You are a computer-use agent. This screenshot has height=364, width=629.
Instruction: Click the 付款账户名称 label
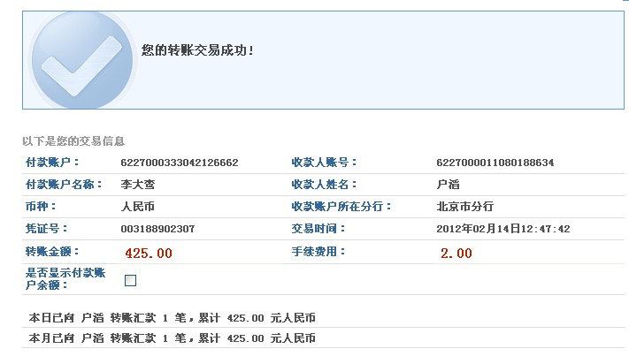tap(64, 185)
